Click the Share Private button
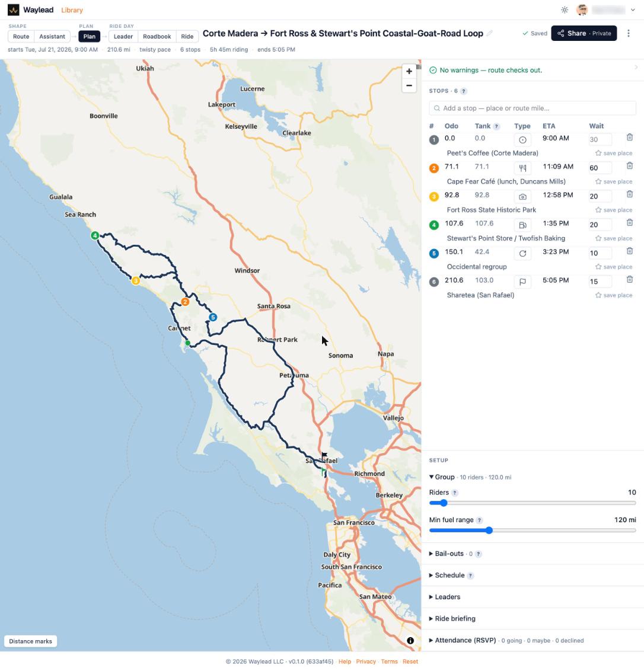 pos(584,33)
